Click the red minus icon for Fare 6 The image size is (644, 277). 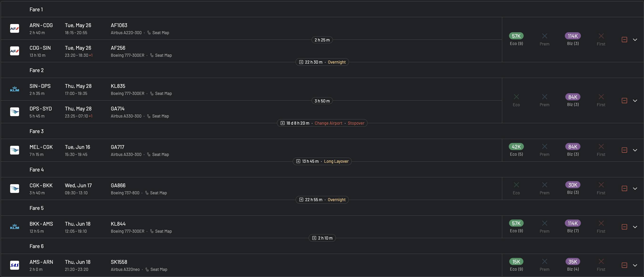click(624, 265)
